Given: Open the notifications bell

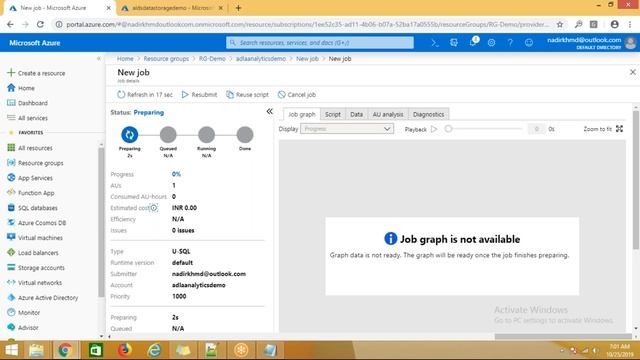Looking at the screenshot, I should [473, 42].
